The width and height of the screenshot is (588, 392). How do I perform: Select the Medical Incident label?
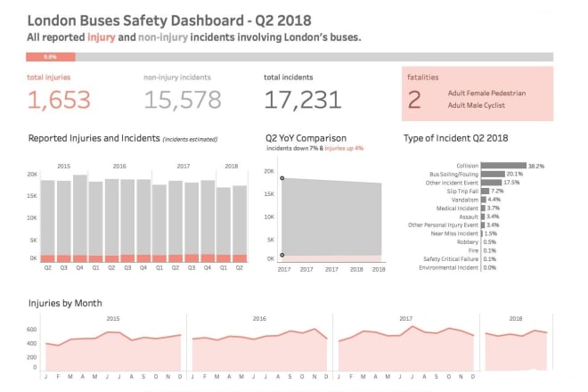coord(457,208)
